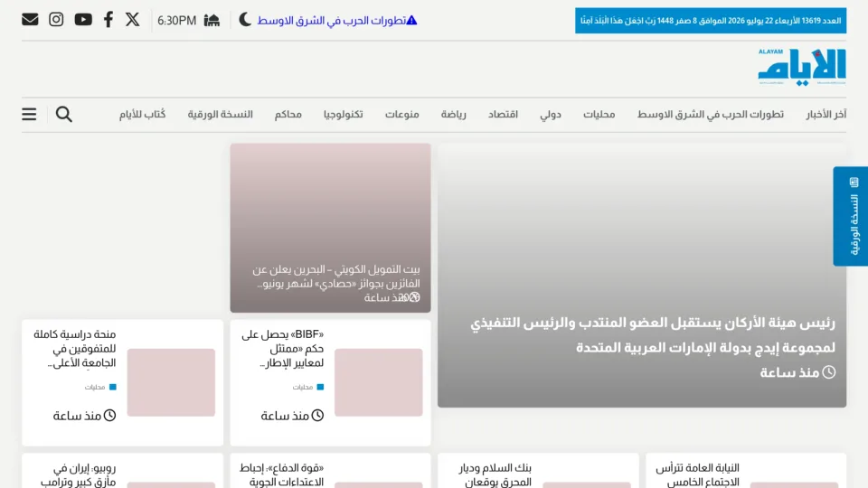Click the كُتاب للأيام link
Screen dimensions: 868x488
pyautogui.click(x=142, y=115)
